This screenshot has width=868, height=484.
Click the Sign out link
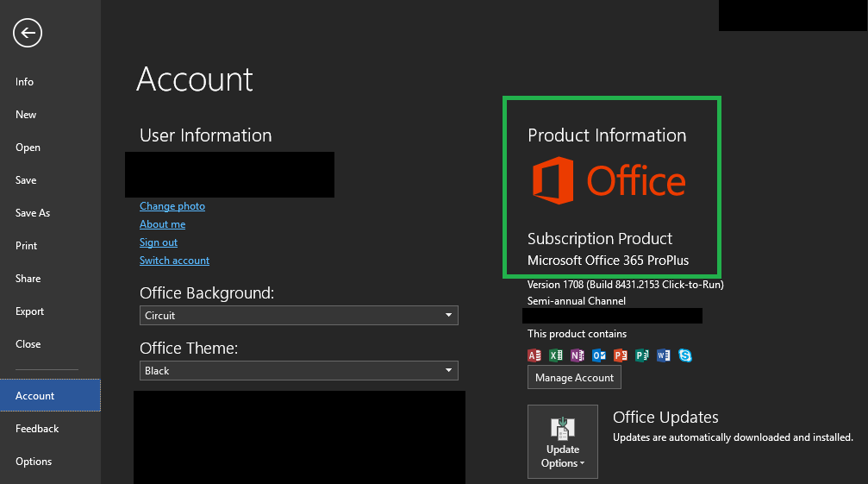(159, 242)
